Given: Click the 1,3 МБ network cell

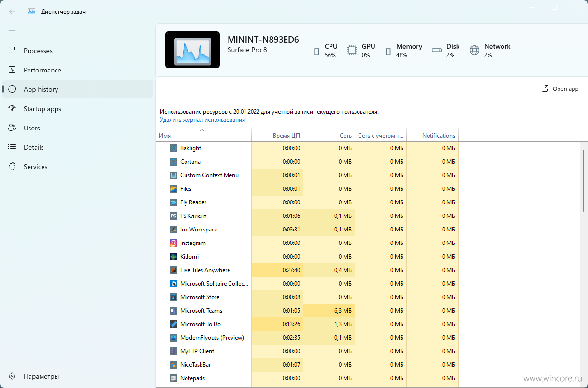Looking at the screenshot, I should tap(329, 324).
